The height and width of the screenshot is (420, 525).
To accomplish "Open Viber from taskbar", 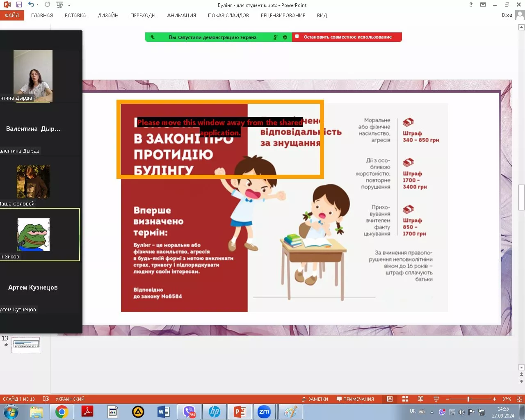I will [189, 412].
